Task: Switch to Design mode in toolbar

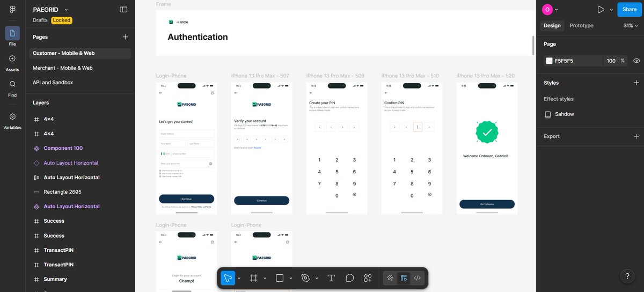Action: (x=404, y=278)
